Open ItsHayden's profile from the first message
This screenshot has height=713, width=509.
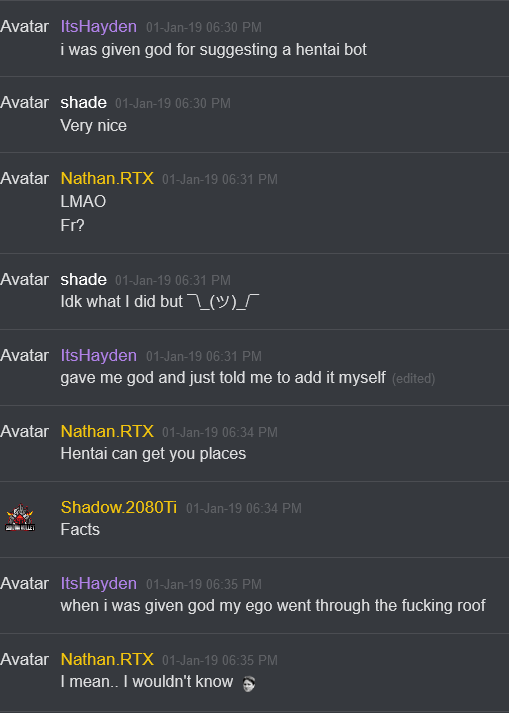point(99,26)
